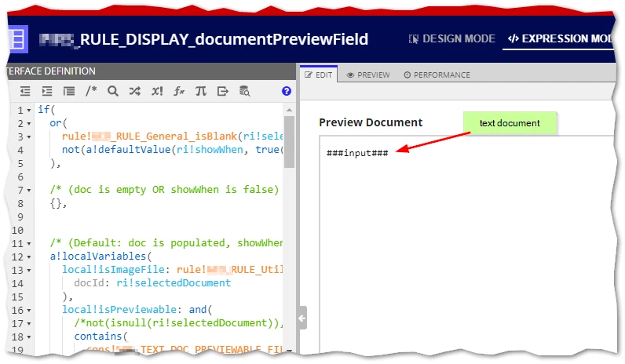Click the local!isImageFile code on line 13

click(x=113, y=270)
